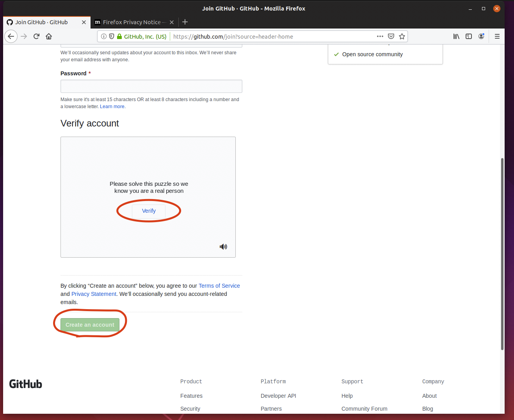Bookmark this page with the star

[x=402, y=36]
